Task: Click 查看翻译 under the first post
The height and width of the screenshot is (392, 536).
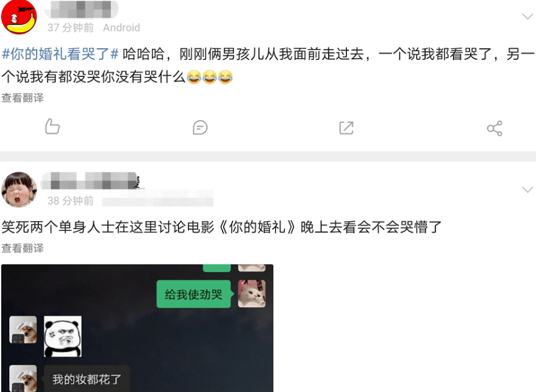Action: (23, 98)
